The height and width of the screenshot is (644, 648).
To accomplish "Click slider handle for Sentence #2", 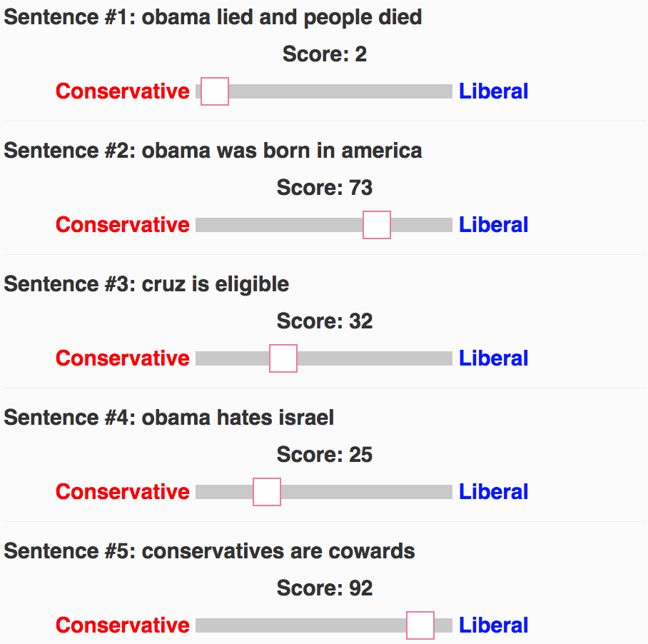I will pyautogui.click(x=377, y=225).
